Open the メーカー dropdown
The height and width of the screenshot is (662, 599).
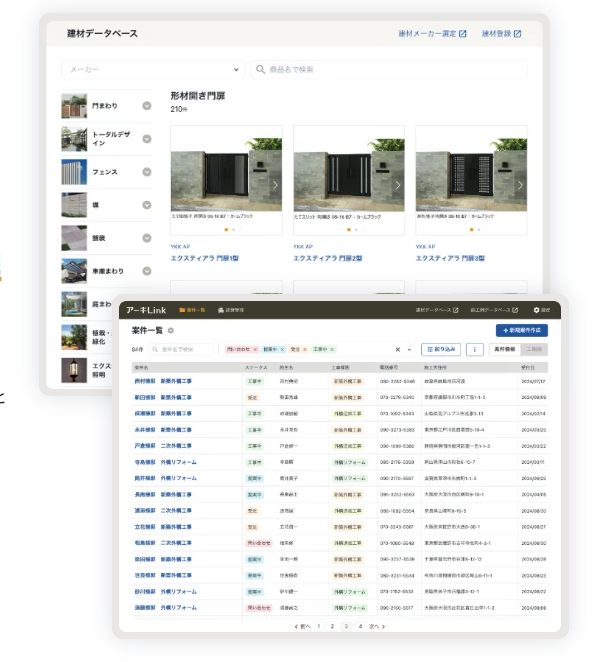point(153,69)
